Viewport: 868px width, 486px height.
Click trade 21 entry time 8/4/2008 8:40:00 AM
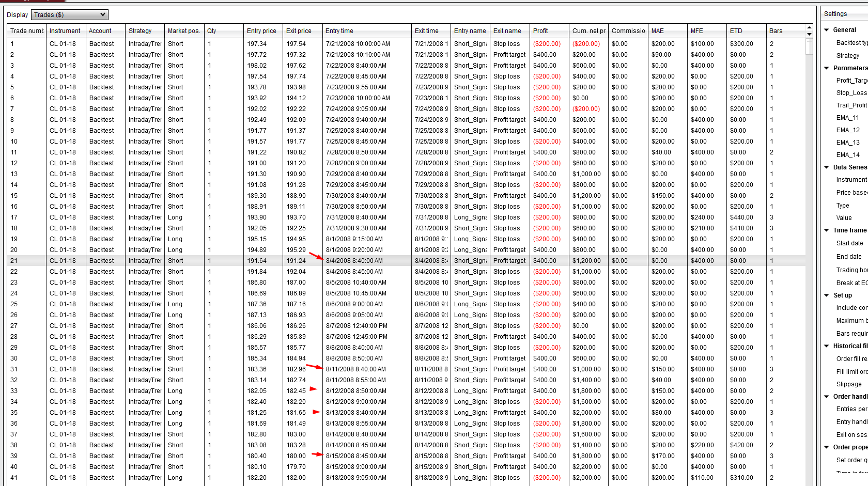coord(354,261)
